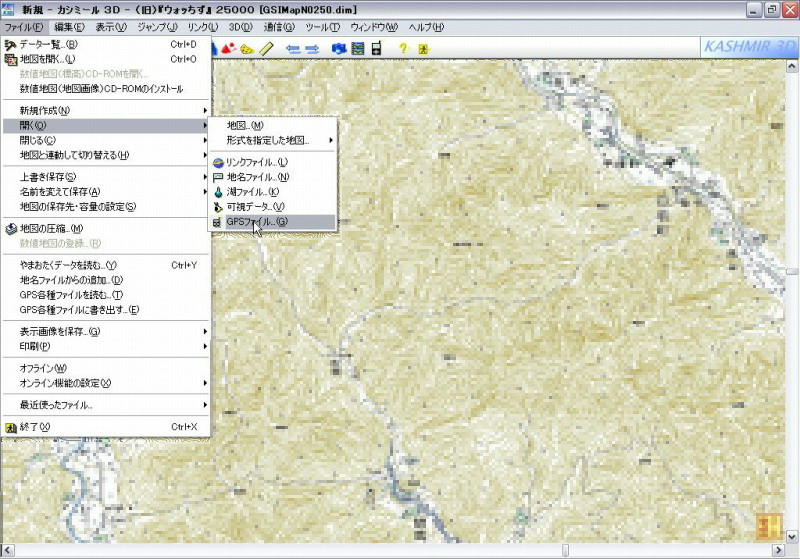Screen dimensions: 800x559
Task: Expand the 表示画像を保存 submenu arrow
Action: pos(205,332)
